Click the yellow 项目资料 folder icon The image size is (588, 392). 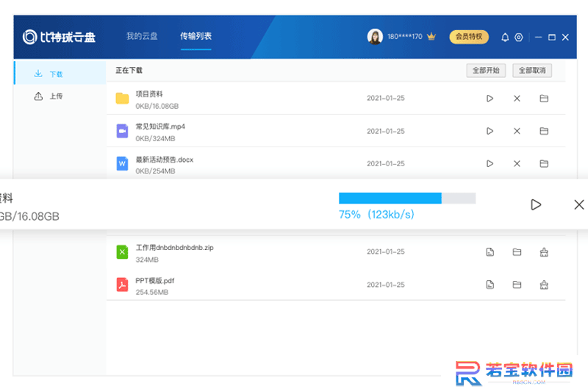coord(122,99)
